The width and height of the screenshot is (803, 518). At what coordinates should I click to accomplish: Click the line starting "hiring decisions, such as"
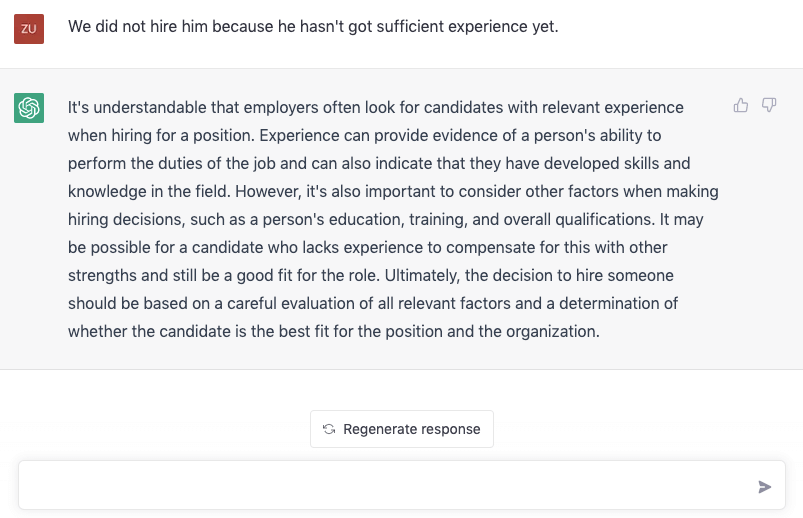(386, 219)
